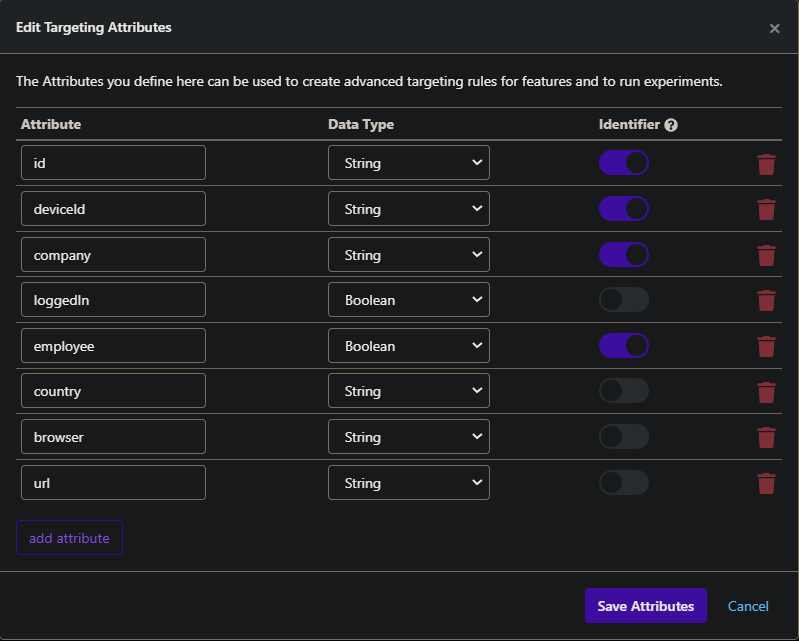Delete the loggedIn attribute
The height and width of the screenshot is (641, 799).
[766, 301]
